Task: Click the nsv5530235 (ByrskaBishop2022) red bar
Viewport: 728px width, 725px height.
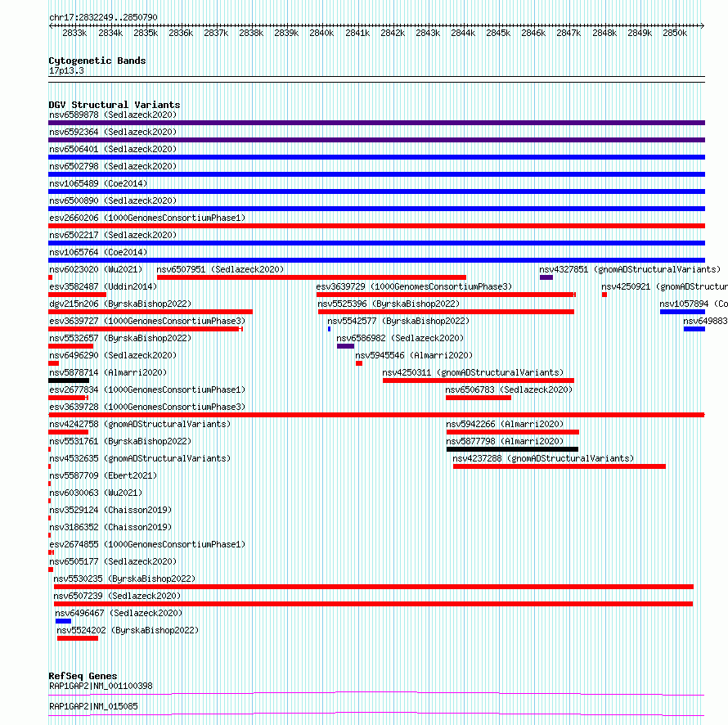Action: (x=374, y=587)
